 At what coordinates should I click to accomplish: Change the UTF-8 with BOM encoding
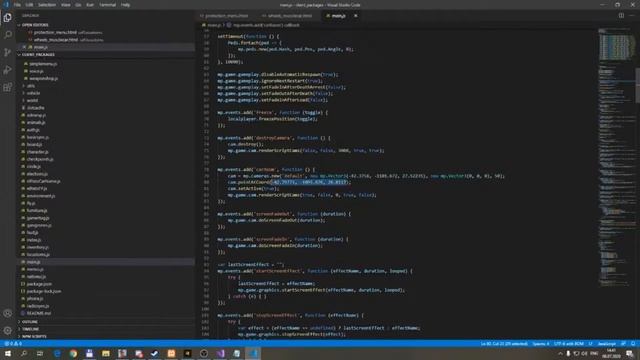click(x=569, y=344)
